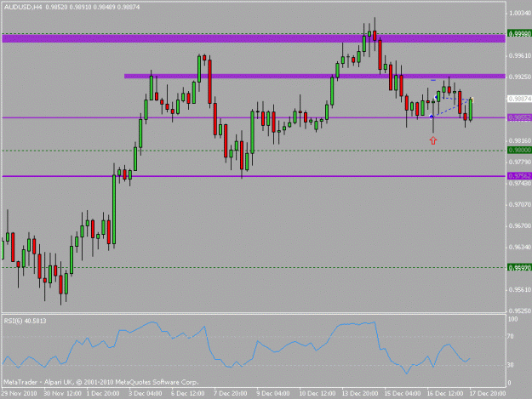Click the 3 Dec 04:00 time label

(x=146, y=394)
